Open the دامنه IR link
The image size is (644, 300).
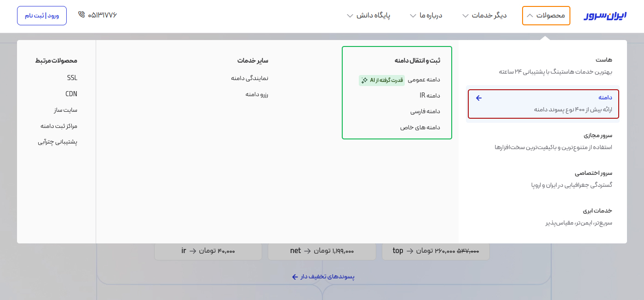pyautogui.click(x=430, y=96)
